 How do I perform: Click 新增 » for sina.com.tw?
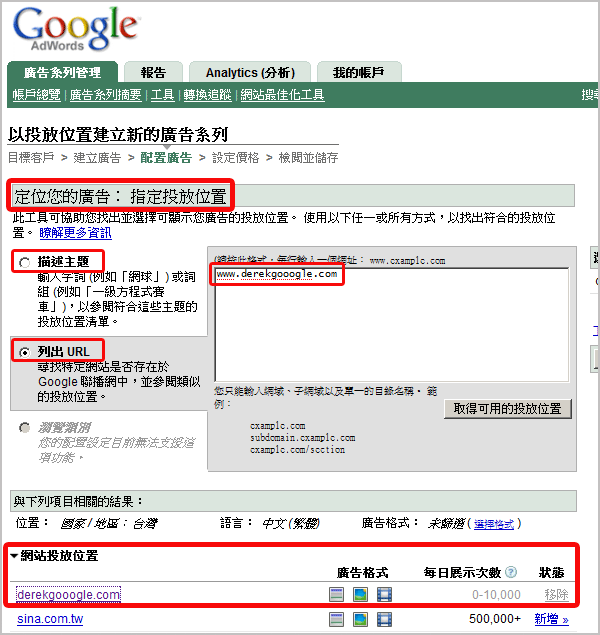click(551, 619)
